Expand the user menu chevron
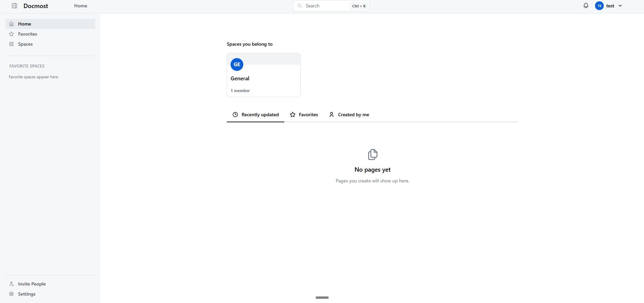The width and height of the screenshot is (644, 303). point(620,6)
